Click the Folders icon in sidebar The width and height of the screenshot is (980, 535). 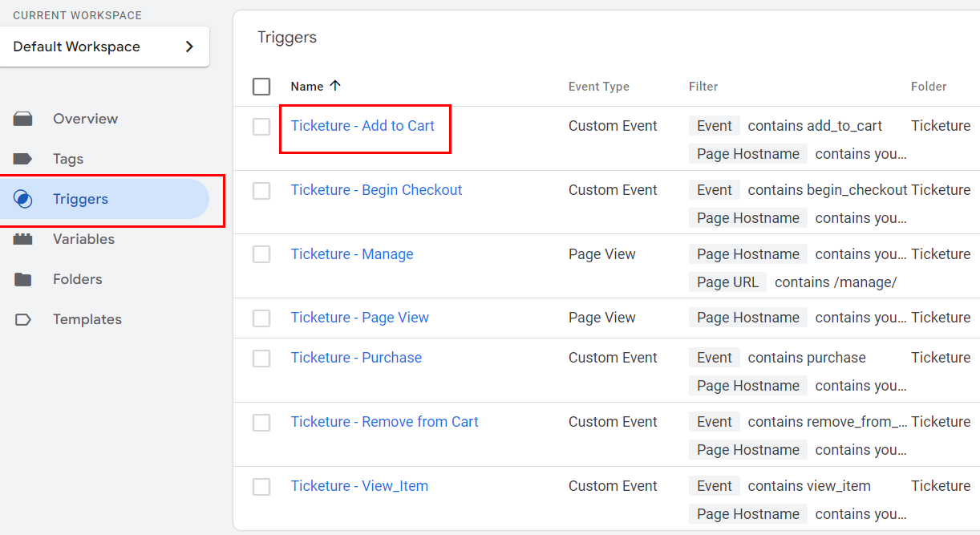(23, 279)
